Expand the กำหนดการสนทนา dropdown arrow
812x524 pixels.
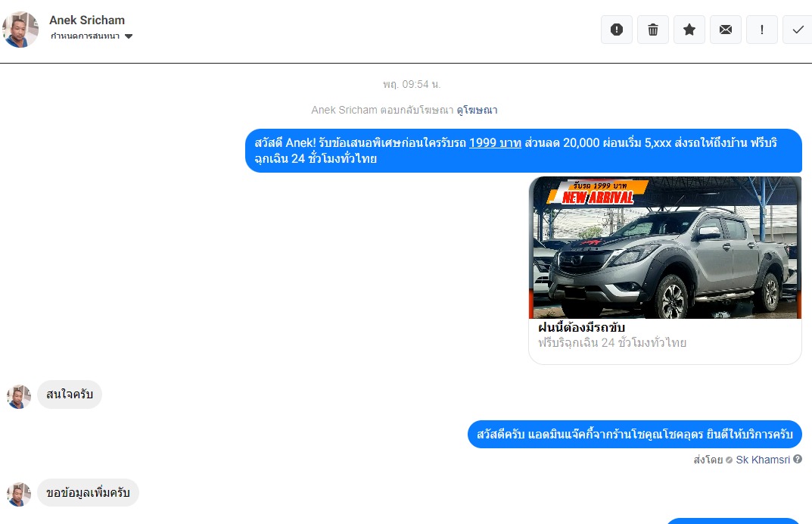click(x=129, y=36)
